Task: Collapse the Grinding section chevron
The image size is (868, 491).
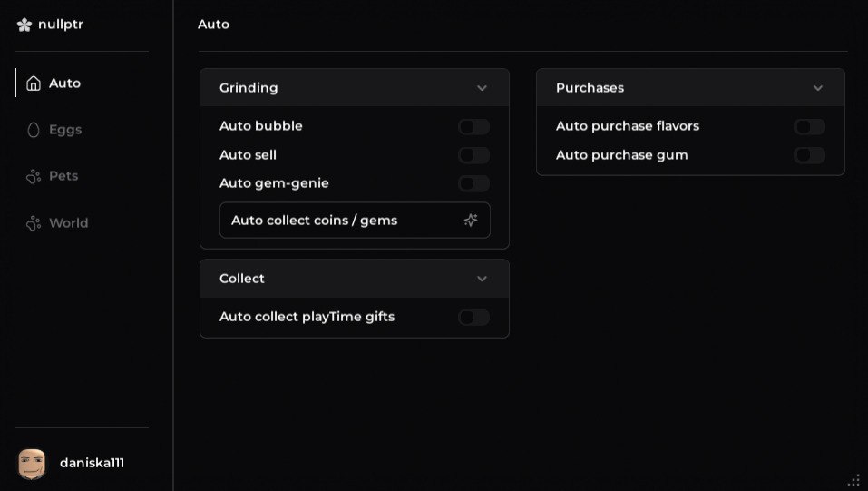Action: pos(482,88)
